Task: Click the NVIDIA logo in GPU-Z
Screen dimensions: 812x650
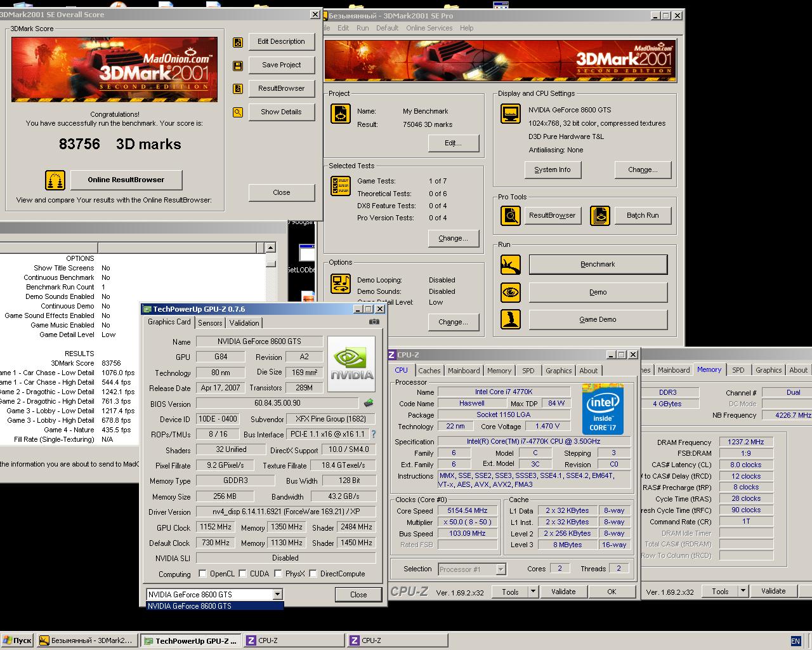Action: coord(351,364)
